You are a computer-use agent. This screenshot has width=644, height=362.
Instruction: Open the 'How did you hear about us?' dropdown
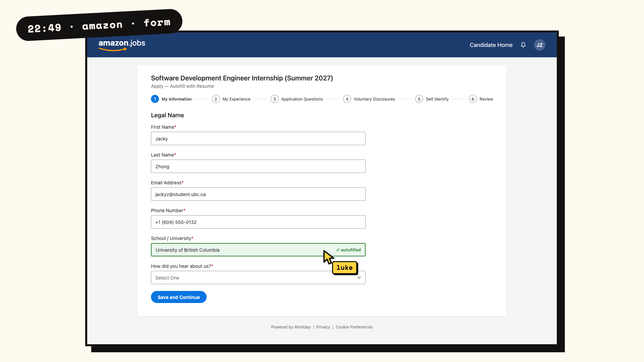point(258,278)
